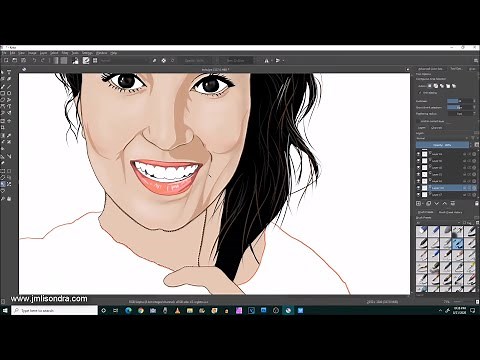The image size is (480, 360).
Task: Adjust the Fuzziness slider
Action: pos(459,101)
